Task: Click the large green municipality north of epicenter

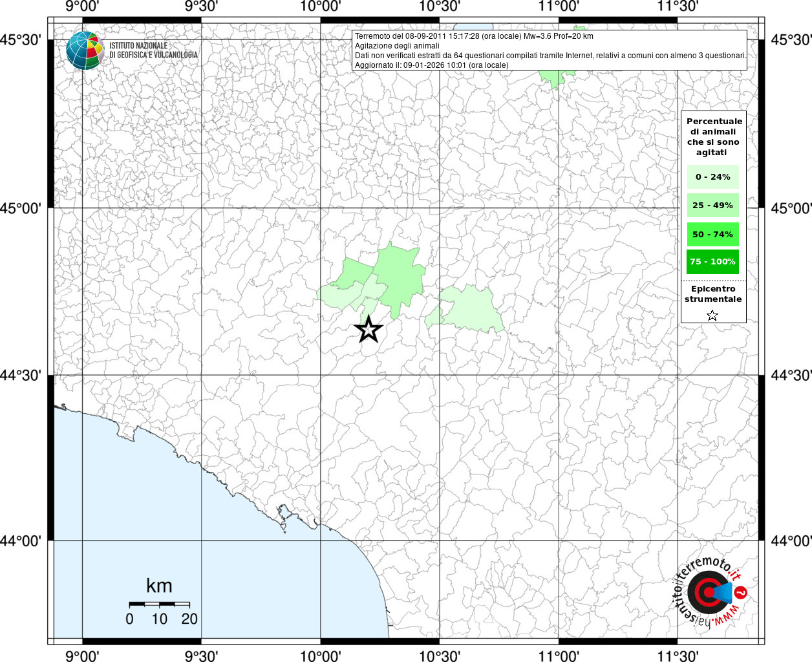Action: (x=401, y=278)
